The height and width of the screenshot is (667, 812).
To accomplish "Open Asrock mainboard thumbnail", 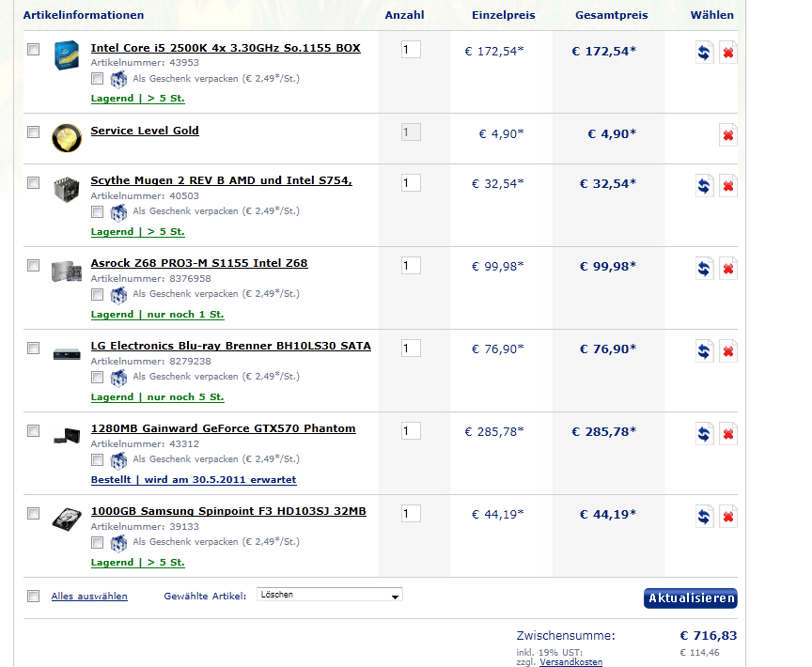I will pyautogui.click(x=67, y=271).
